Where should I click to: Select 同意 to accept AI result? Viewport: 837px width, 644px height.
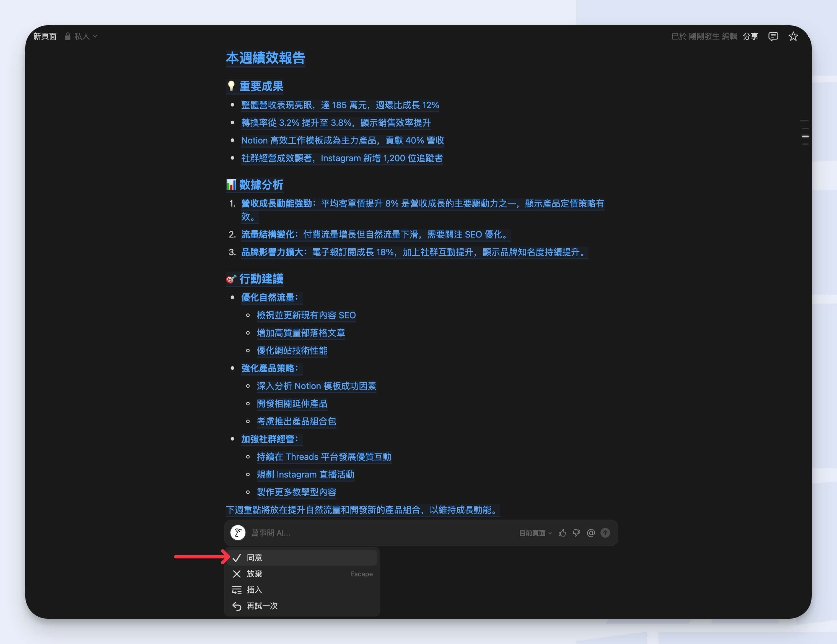point(302,558)
